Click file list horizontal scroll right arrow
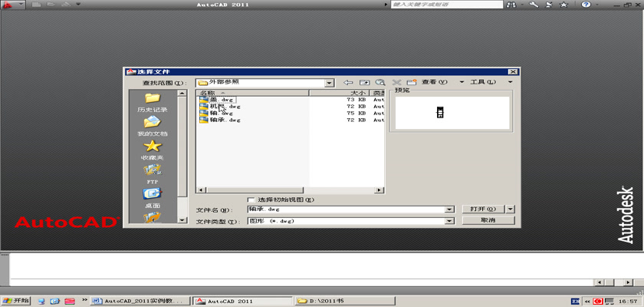The image size is (644, 307). point(379,190)
